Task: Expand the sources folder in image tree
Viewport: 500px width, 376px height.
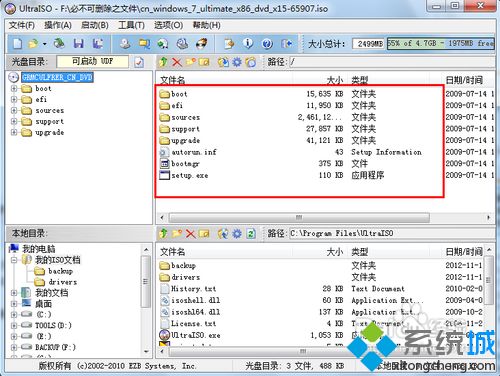Action: [x=14, y=111]
